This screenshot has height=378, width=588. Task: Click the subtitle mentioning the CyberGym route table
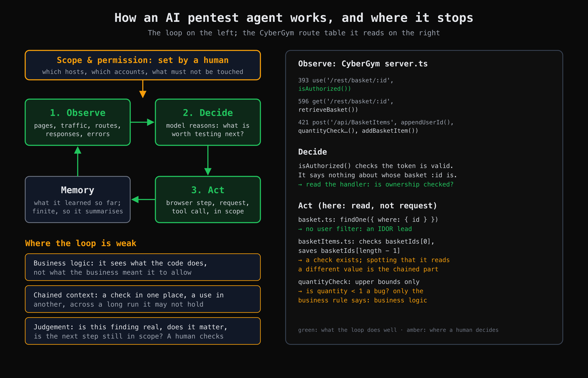click(x=294, y=33)
